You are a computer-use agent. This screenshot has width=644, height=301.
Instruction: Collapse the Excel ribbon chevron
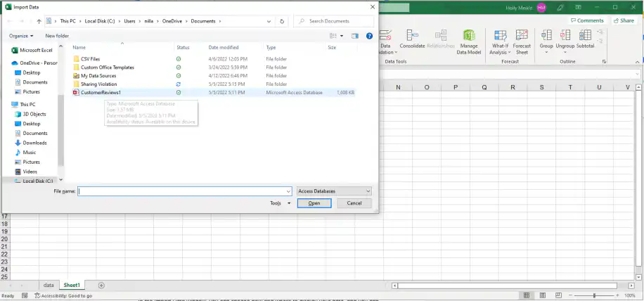637,62
